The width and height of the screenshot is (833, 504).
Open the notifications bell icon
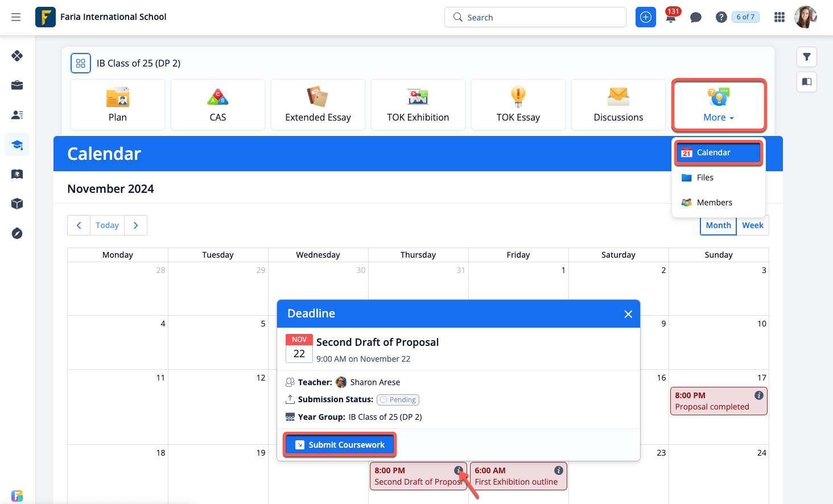point(671,18)
